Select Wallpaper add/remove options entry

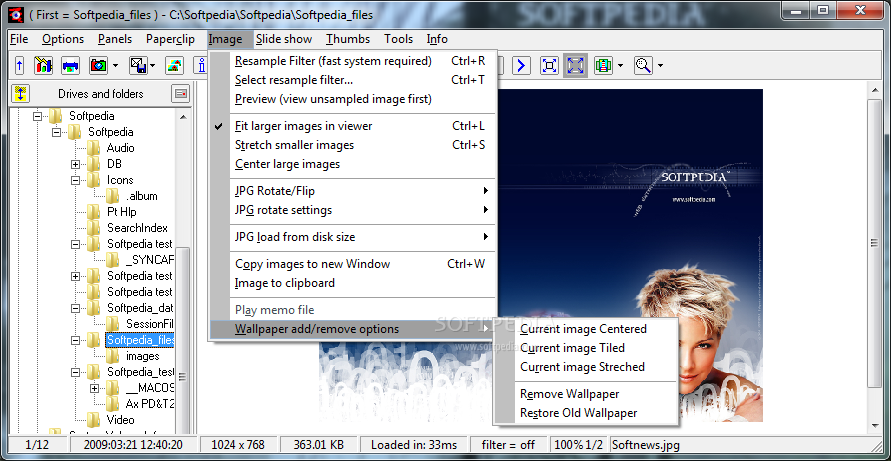352,329
